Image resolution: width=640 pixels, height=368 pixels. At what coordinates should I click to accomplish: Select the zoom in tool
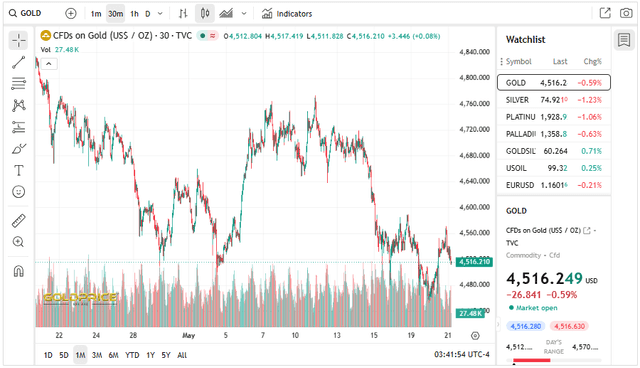[18, 242]
